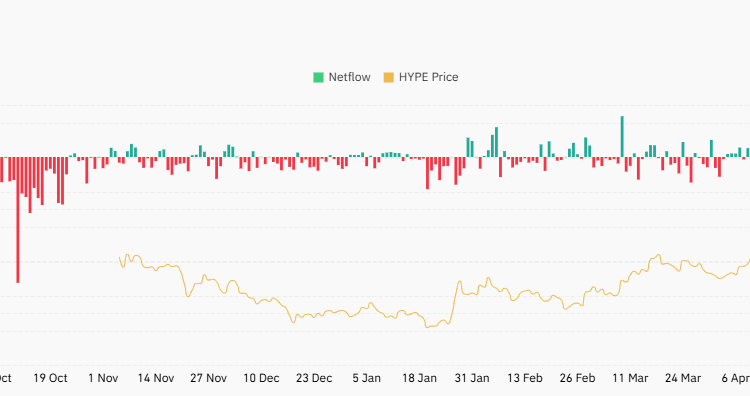Viewport: 750px width, 396px height.
Task: Click the 31 Jan axis label
Action: 472,378
